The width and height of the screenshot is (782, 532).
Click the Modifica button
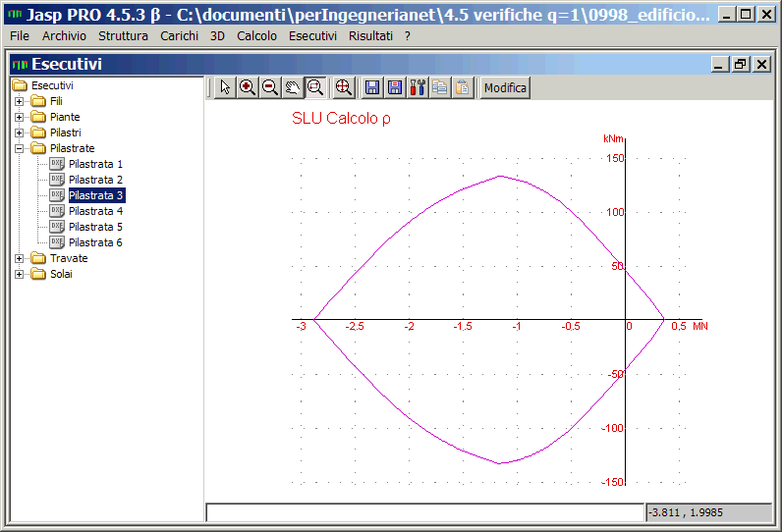tap(505, 87)
